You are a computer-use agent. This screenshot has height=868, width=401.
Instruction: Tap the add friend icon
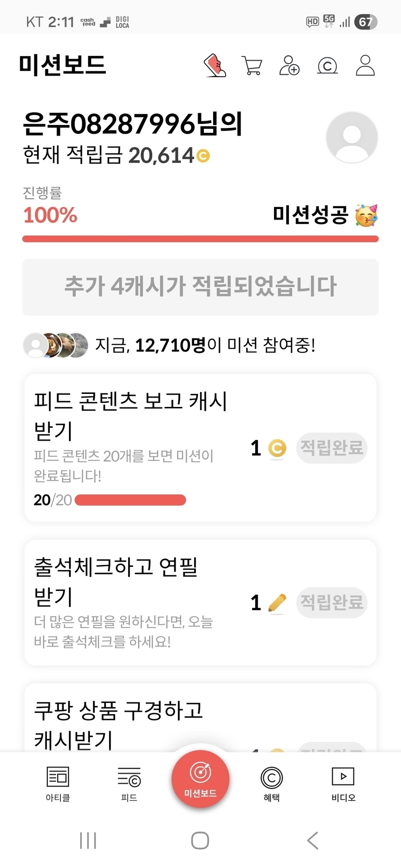point(289,66)
